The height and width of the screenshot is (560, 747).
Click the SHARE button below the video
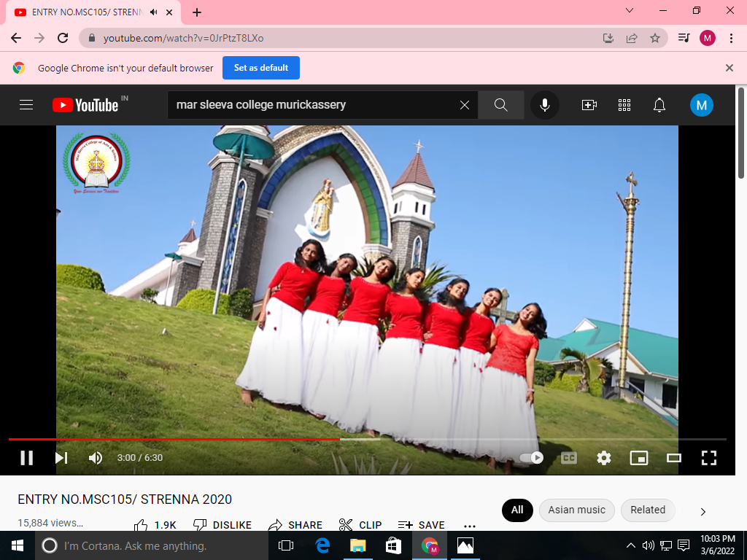coord(295,525)
